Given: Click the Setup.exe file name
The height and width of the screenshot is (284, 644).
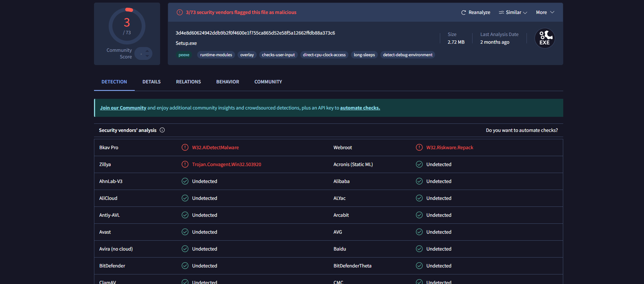Looking at the screenshot, I should point(186,43).
